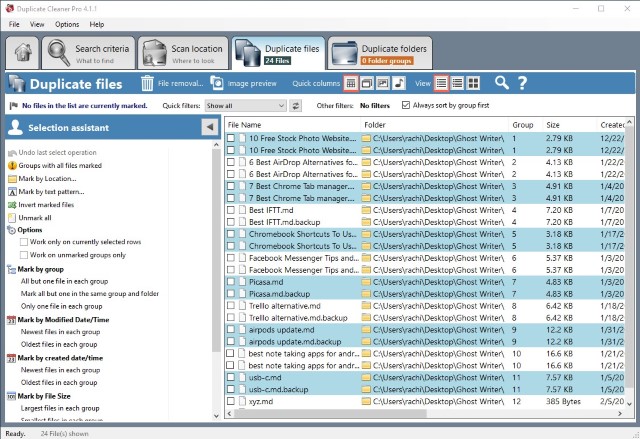The height and width of the screenshot is (439, 640).
Task: Click All but one file in each group
Action: [64, 281]
